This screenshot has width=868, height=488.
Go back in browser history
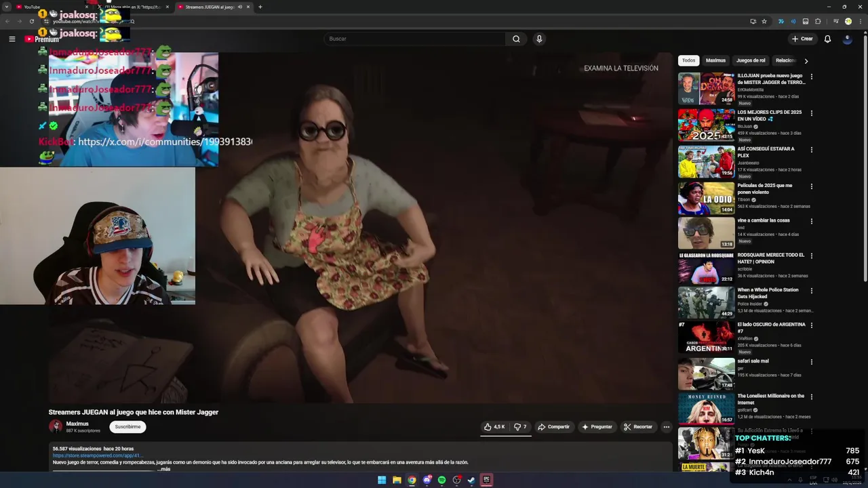(x=7, y=21)
